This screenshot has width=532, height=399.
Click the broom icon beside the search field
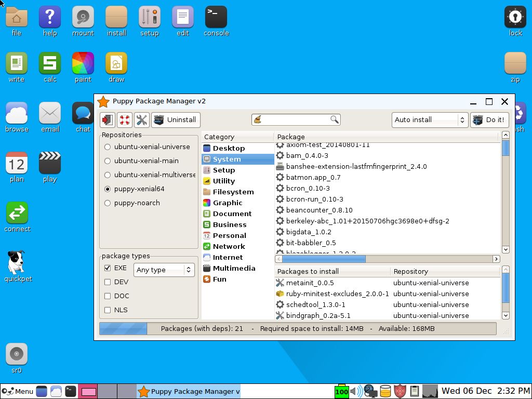pyautogui.click(x=257, y=119)
